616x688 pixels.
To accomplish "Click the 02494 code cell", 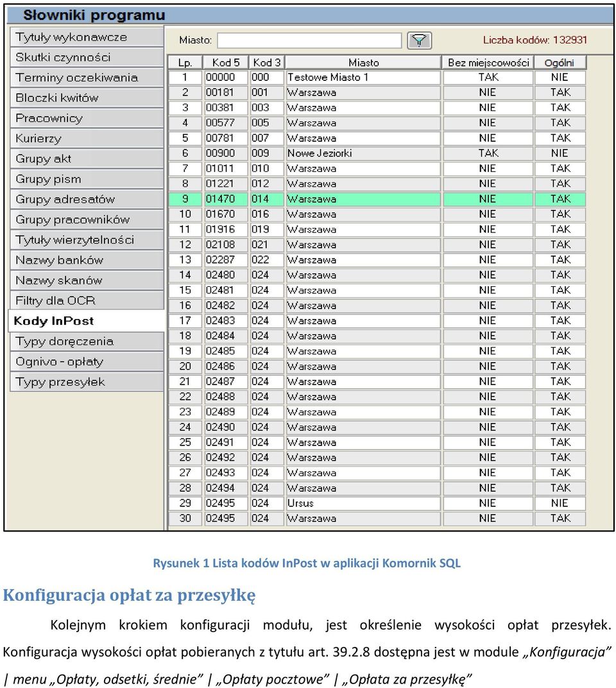I will 226,488.
